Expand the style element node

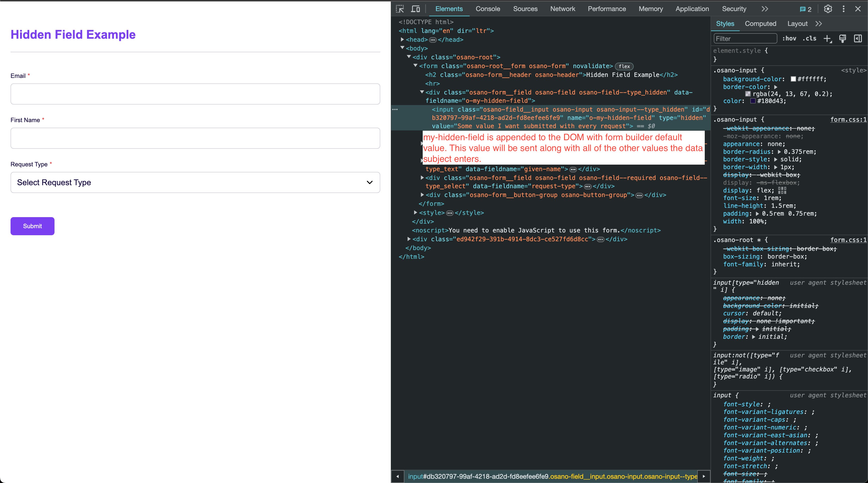click(x=415, y=213)
